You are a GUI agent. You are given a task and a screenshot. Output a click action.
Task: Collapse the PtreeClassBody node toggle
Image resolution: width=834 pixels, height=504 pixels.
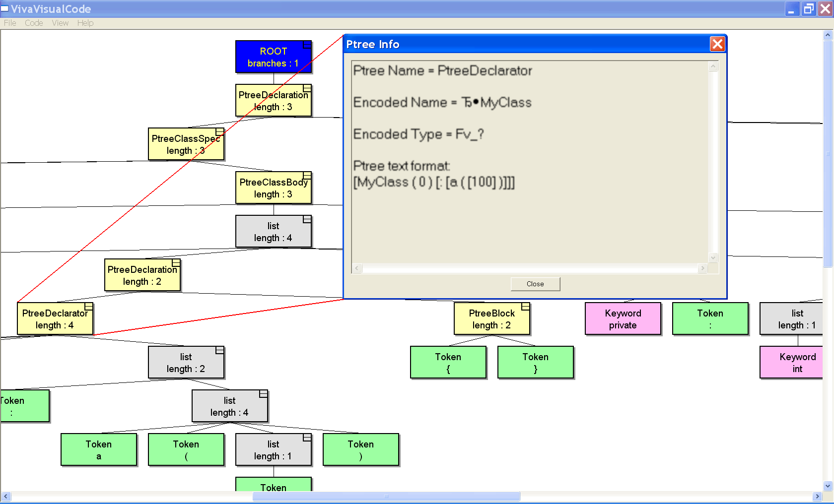[307, 176]
